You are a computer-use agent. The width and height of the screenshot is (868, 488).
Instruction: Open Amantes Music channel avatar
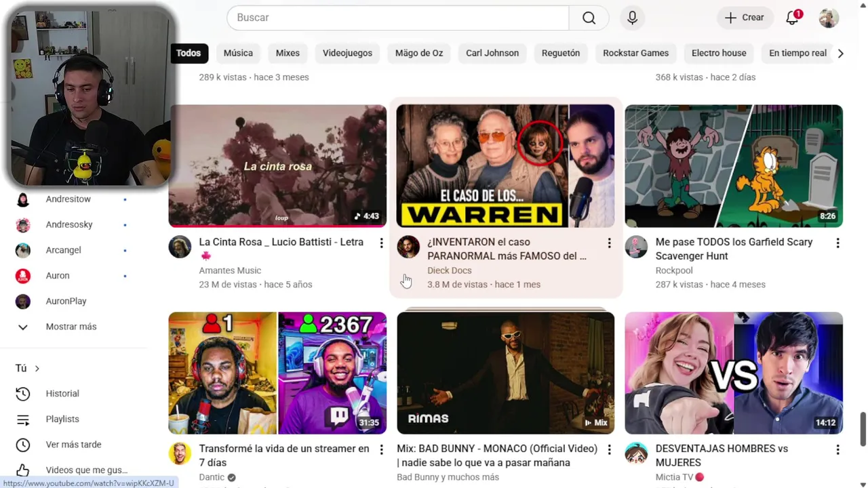tap(180, 247)
